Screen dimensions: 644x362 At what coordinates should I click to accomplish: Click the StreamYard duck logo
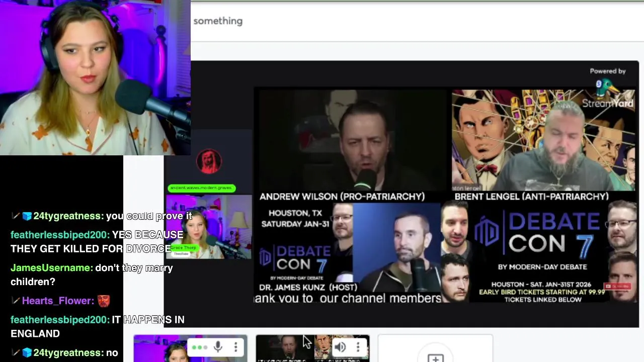click(608, 88)
